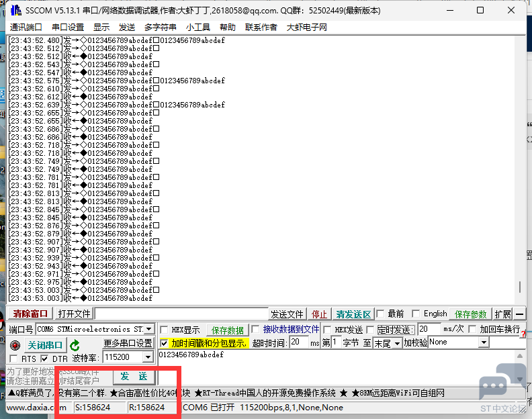The image size is (532, 419).
Task: Click the file path input field
Action: 181,314
